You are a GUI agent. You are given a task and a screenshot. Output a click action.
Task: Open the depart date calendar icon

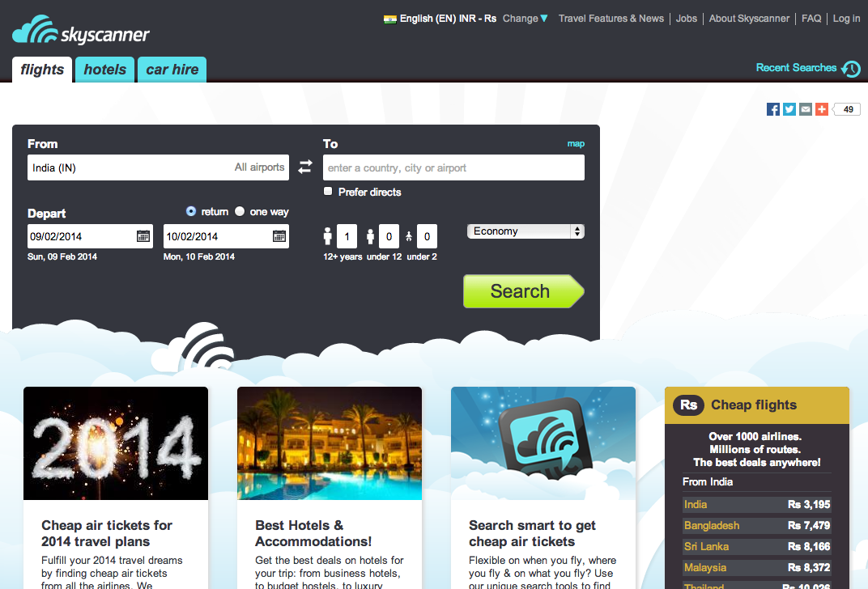[x=143, y=236]
